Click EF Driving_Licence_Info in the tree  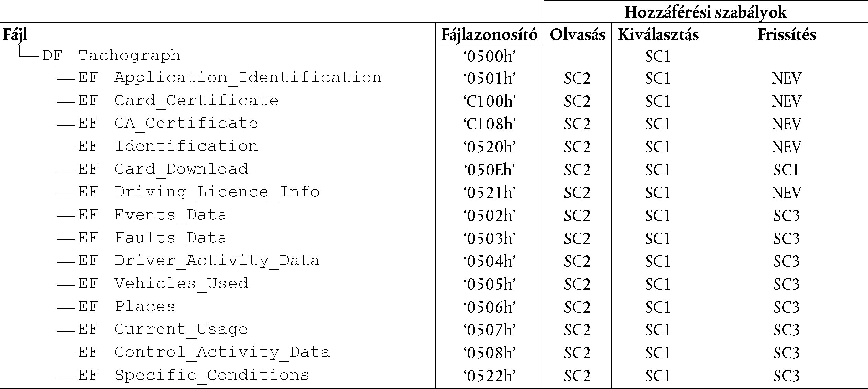click(199, 192)
